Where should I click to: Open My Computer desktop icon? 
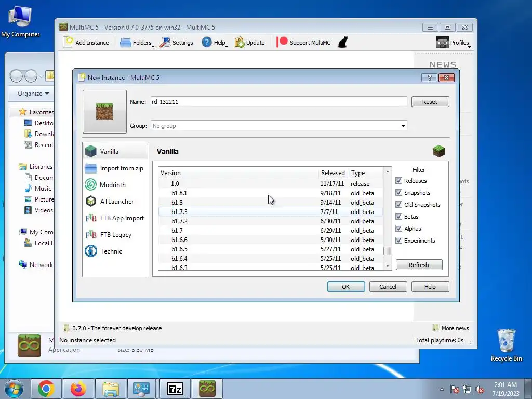tap(20, 22)
